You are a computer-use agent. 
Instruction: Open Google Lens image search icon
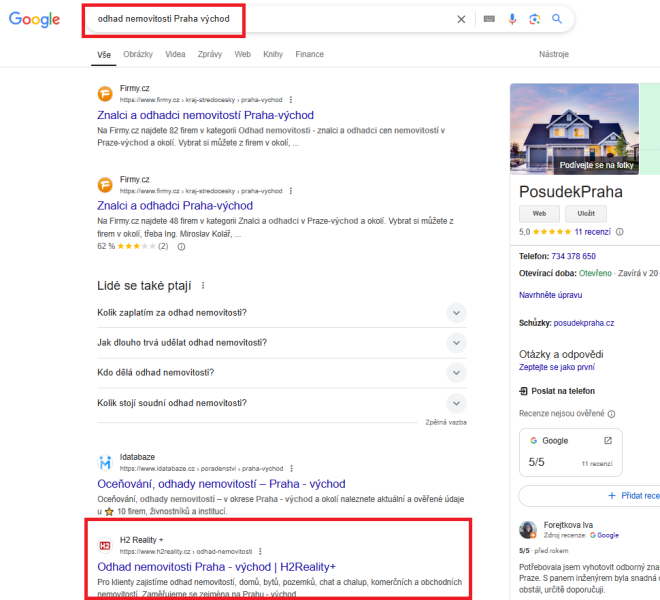[534, 19]
